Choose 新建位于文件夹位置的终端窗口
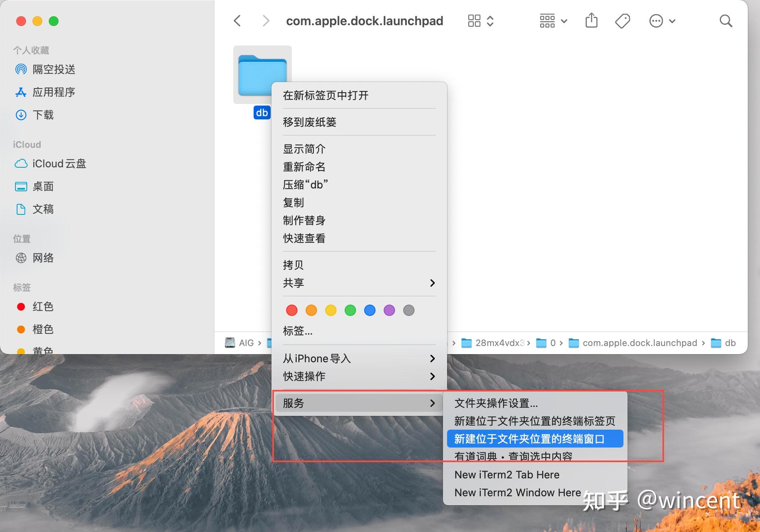The height and width of the screenshot is (532, 760). (529, 439)
